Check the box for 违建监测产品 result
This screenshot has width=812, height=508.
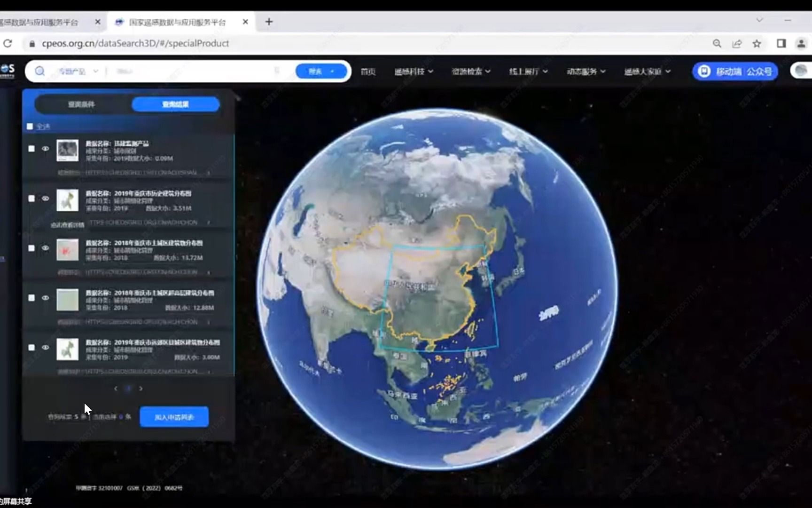pyautogui.click(x=31, y=149)
